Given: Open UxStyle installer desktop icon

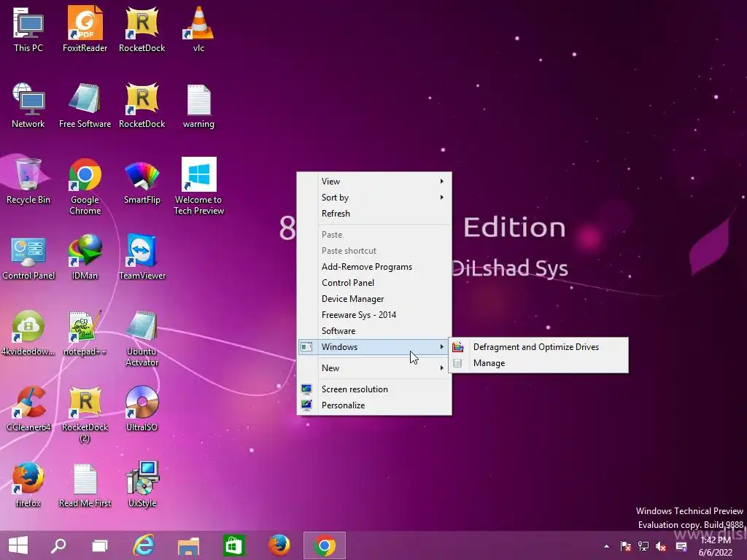Looking at the screenshot, I should coord(142,484).
